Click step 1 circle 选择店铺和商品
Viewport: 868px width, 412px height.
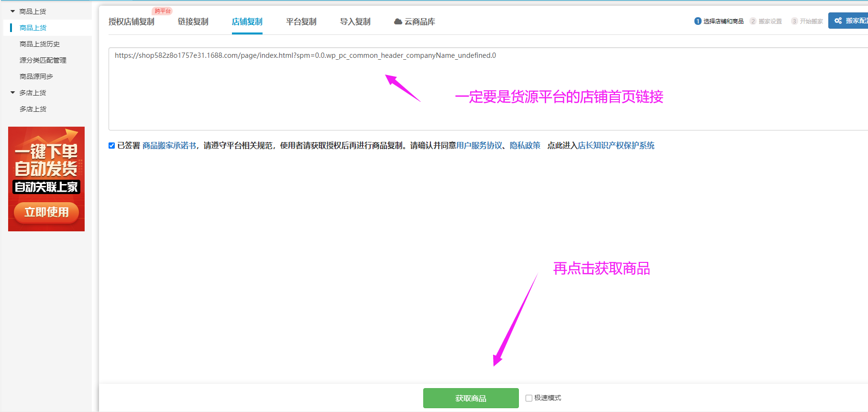coord(698,21)
